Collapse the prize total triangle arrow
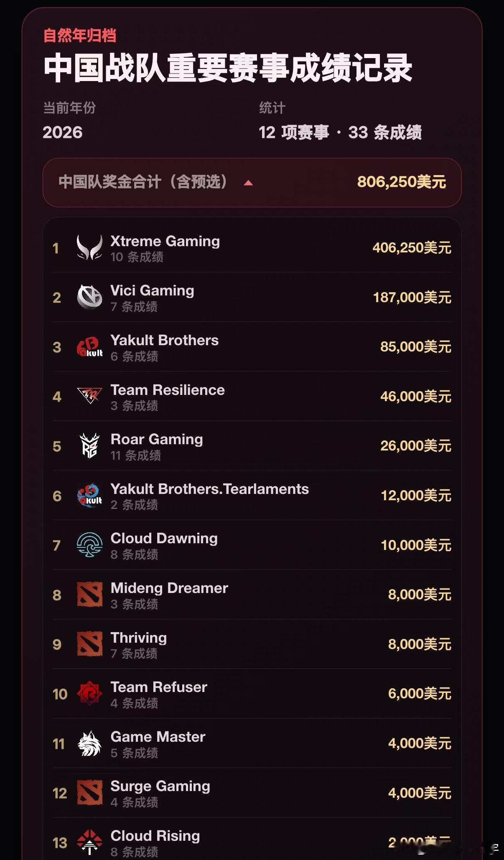This screenshot has width=504, height=860. 248,183
